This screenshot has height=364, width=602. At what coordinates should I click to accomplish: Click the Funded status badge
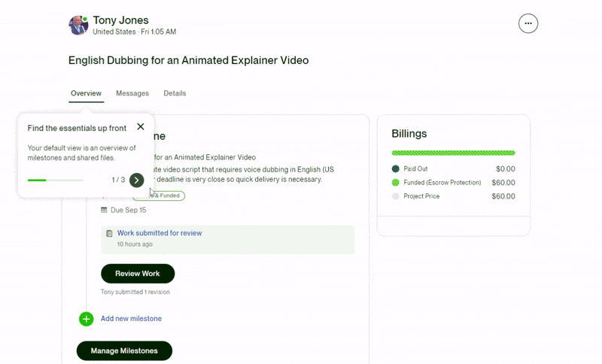[168, 196]
